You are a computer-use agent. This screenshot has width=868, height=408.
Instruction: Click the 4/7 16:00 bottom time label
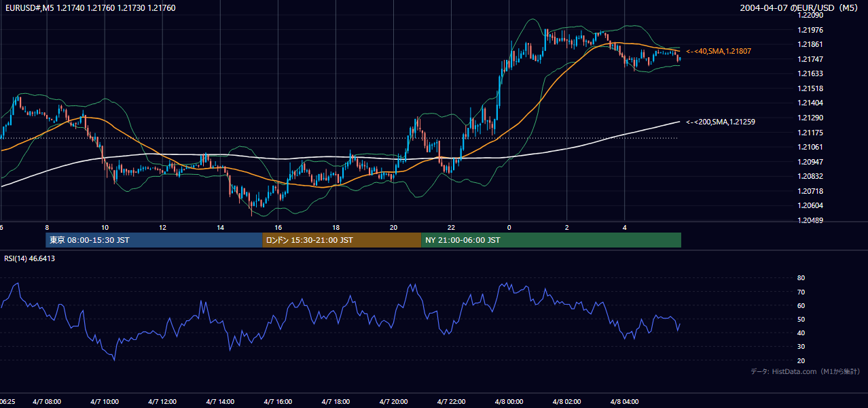(x=278, y=402)
